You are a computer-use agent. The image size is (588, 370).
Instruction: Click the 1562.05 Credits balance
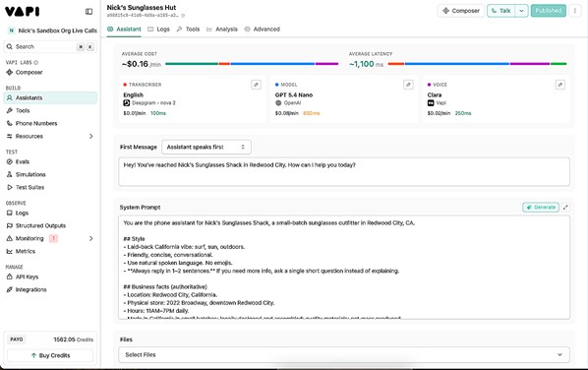[x=73, y=339]
